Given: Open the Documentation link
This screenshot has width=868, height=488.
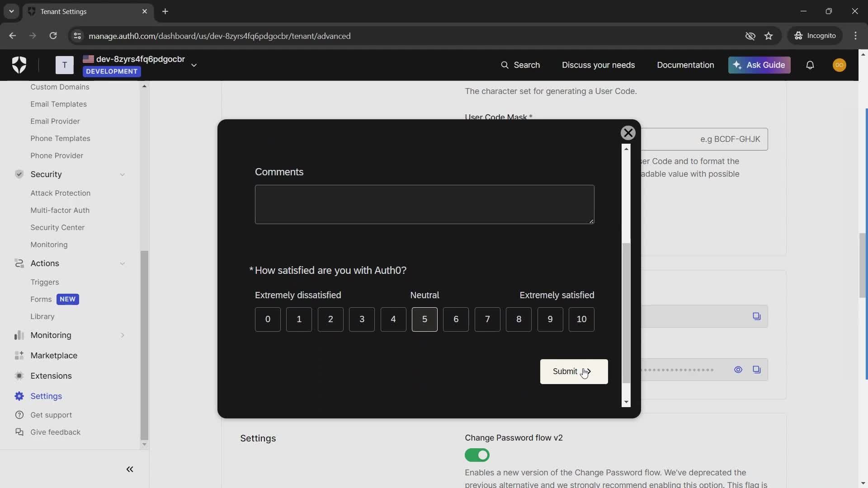Looking at the screenshot, I should tap(685, 65).
